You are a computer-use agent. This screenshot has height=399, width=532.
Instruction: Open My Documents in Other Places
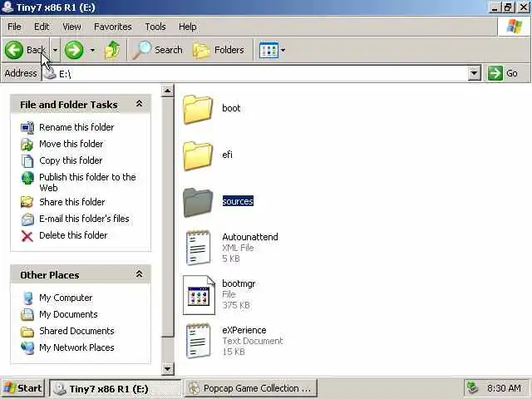coord(68,314)
